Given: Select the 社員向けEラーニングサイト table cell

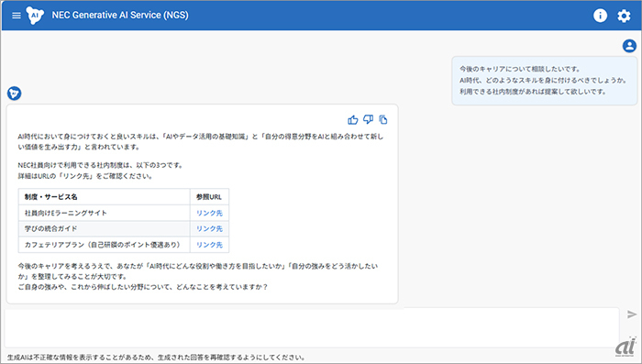Looking at the screenshot, I should 104,213.
